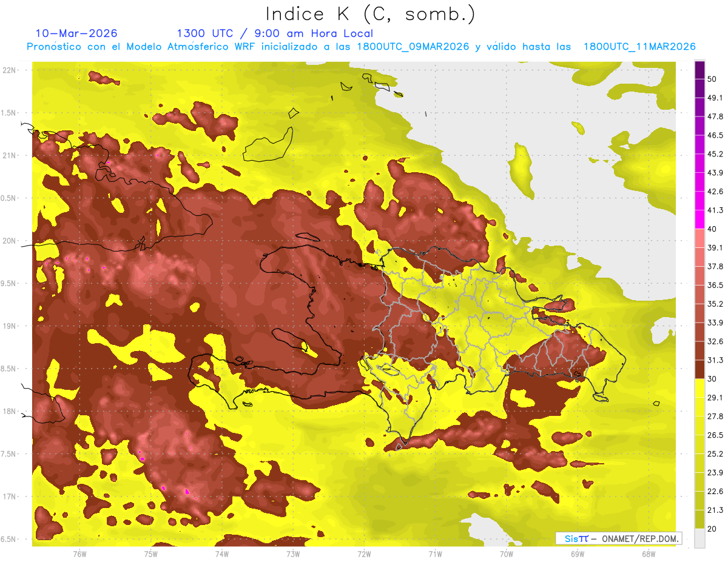Viewport: 728px width, 562px height.
Task: Click the "21N" latitude axis label
Action: [10, 155]
